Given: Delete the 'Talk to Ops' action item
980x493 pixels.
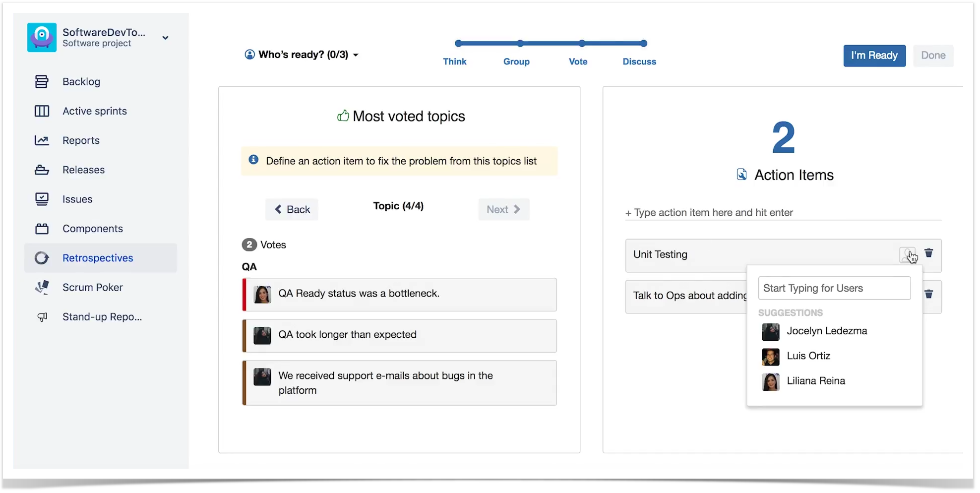Looking at the screenshot, I should click(x=928, y=294).
